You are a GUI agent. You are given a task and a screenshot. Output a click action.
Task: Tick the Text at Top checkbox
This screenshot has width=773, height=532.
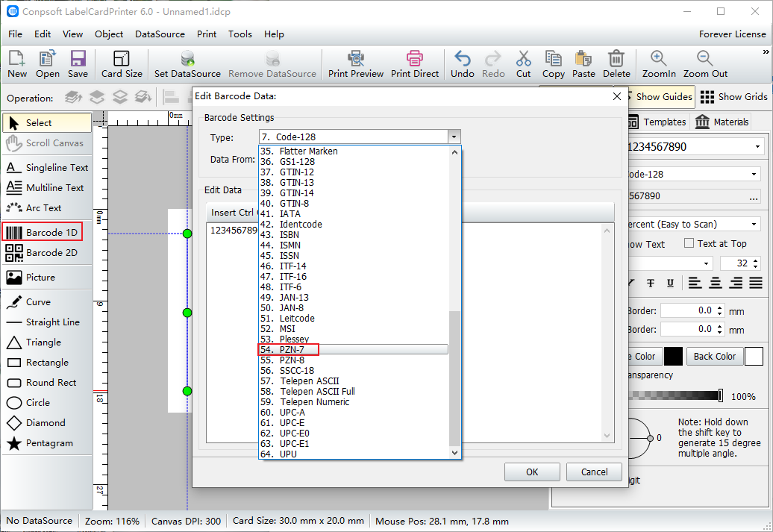click(689, 243)
